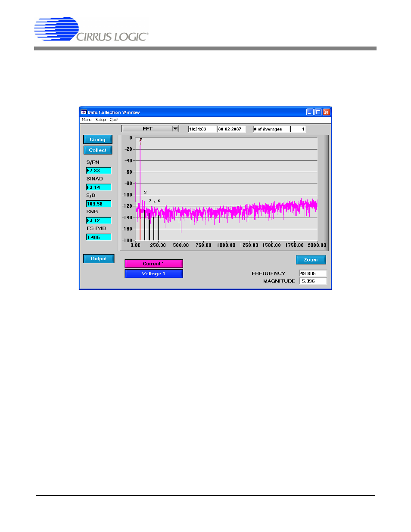Click the SINAD label
The image size is (411, 532).
click(95, 179)
